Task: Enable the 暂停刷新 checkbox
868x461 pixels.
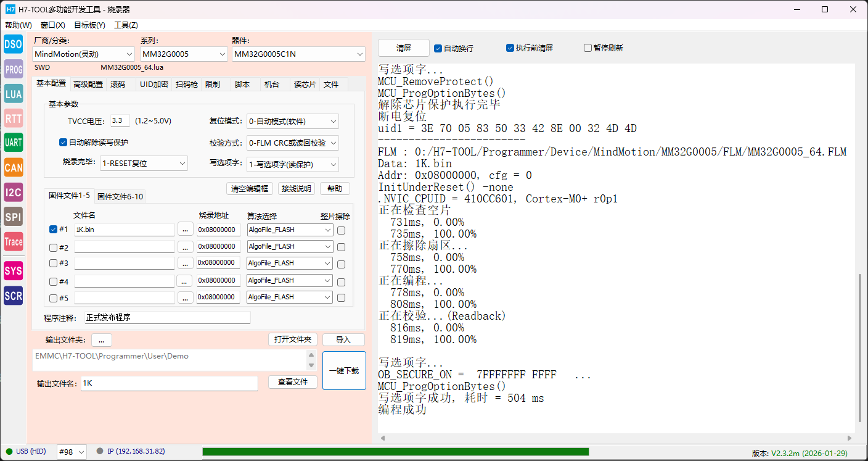Action: [x=588, y=48]
